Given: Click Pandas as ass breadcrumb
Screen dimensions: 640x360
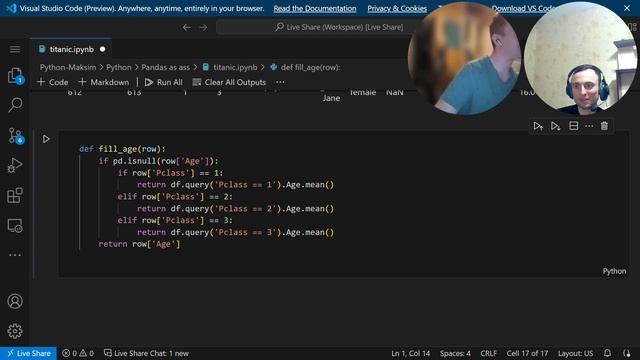Looking at the screenshot, I should tap(165, 67).
